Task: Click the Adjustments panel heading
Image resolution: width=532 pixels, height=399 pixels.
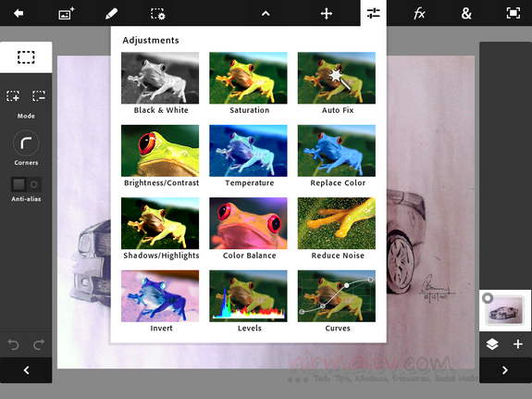Action: click(151, 41)
